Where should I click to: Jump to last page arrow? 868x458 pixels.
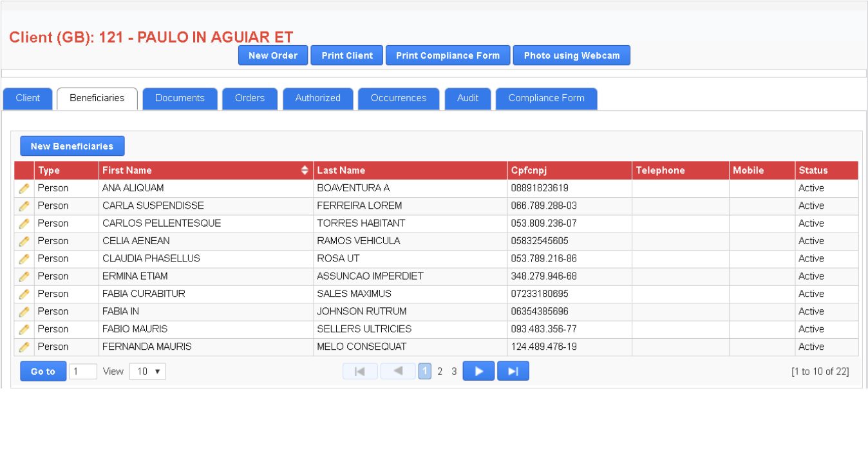pyautogui.click(x=513, y=371)
